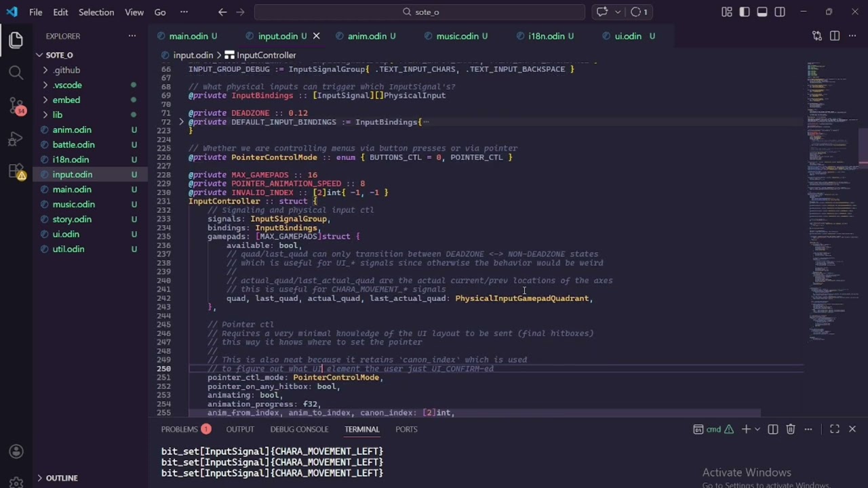The image size is (868, 488).
Task: Open the launch profile dropdown arrow
Action: pyautogui.click(x=757, y=429)
